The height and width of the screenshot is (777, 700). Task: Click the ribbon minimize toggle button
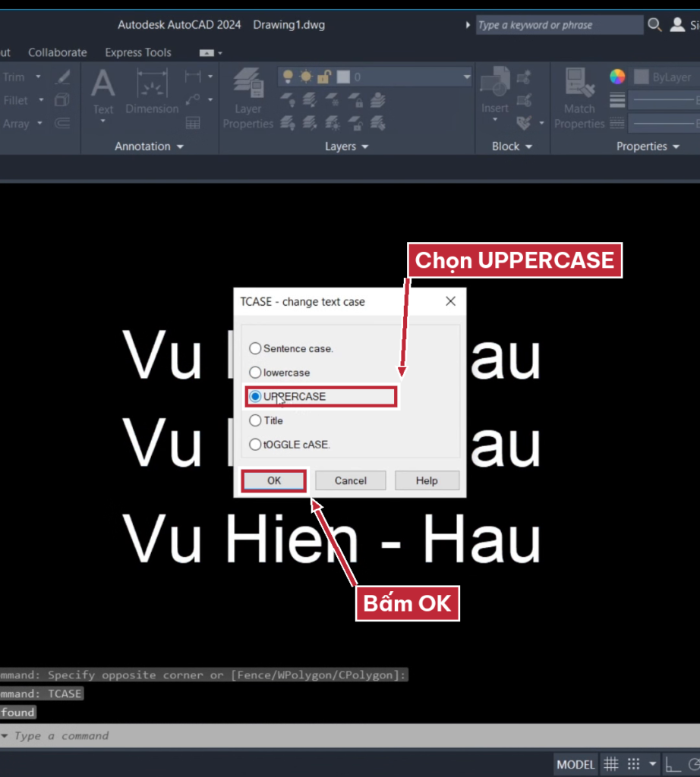[x=207, y=52]
